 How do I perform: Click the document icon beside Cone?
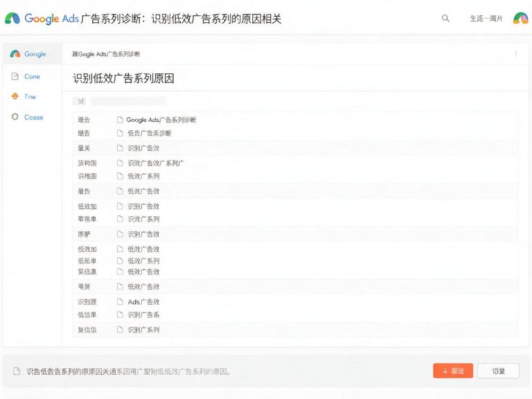point(15,76)
